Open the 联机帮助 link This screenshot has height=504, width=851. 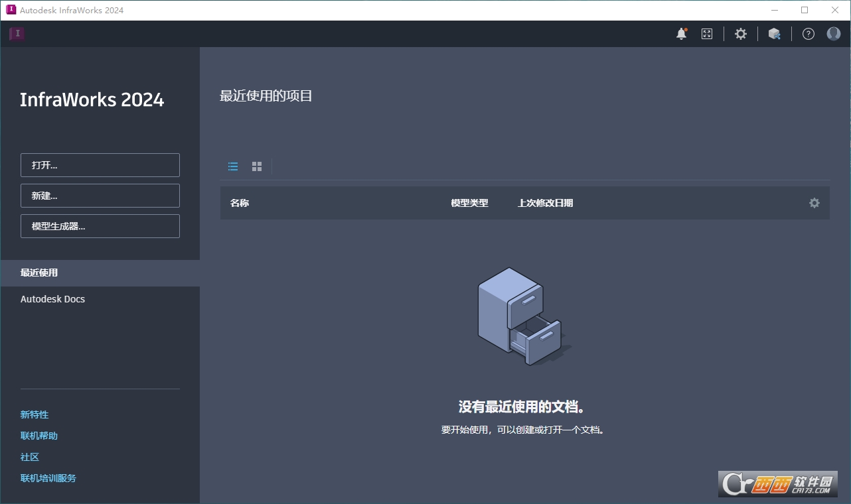(39, 436)
